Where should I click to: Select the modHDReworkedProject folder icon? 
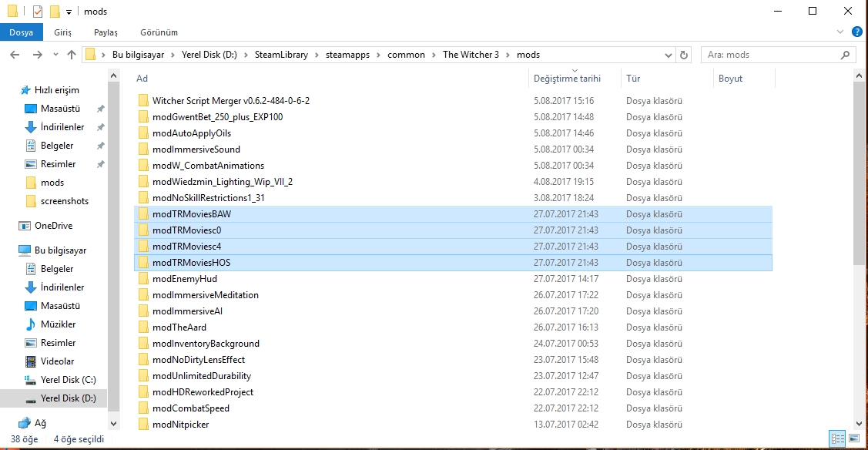143,392
